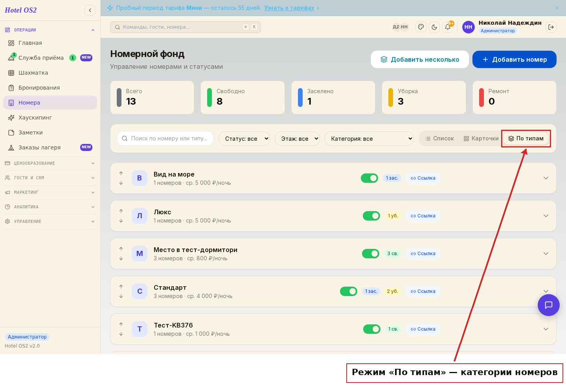Copy Ссылка for Вид на море
Screen dimensions: 566x392
click(x=423, y=178)
